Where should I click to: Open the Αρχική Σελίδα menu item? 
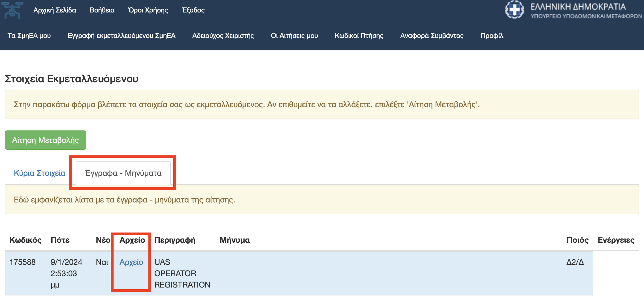(55, 10)
